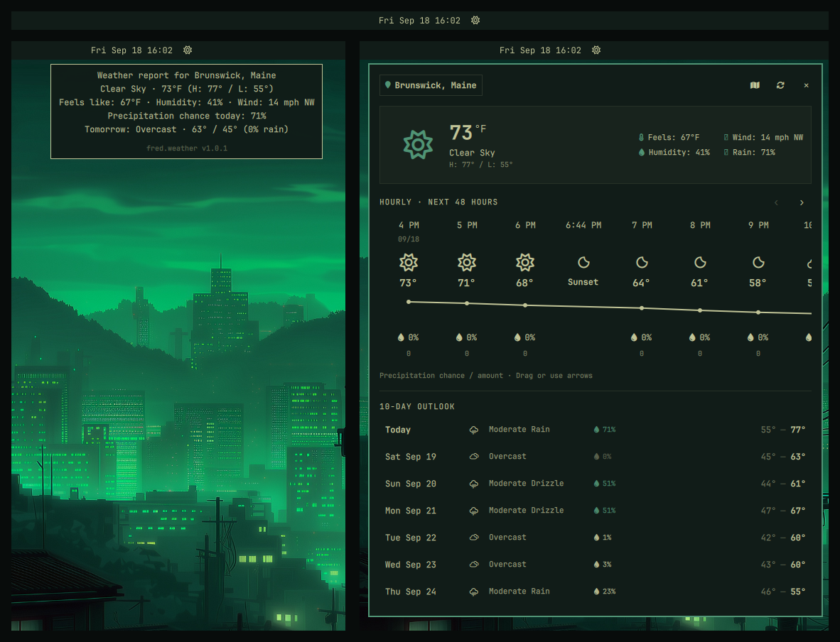The image size is (840, 642).
Task: Click the 5 PM sun icon
Action: click(x=467, y=262)
